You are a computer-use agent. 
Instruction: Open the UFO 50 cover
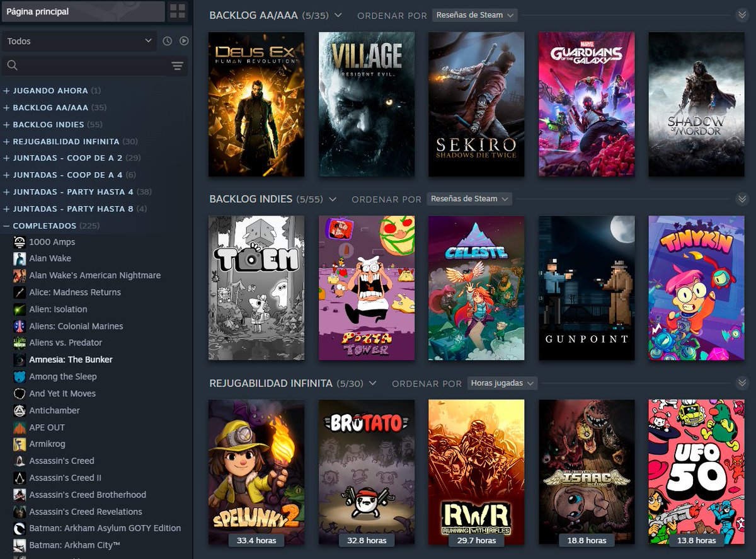coord(696,472)
